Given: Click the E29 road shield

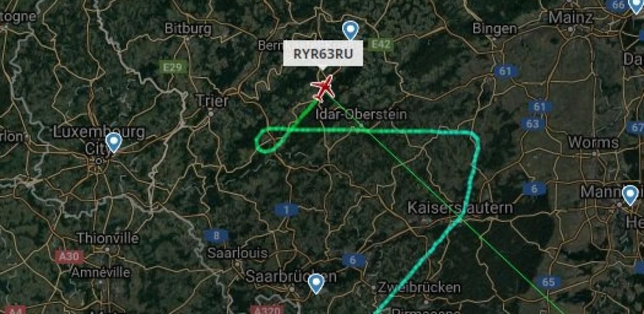Looking at the screenshot, I should (173, 67).
